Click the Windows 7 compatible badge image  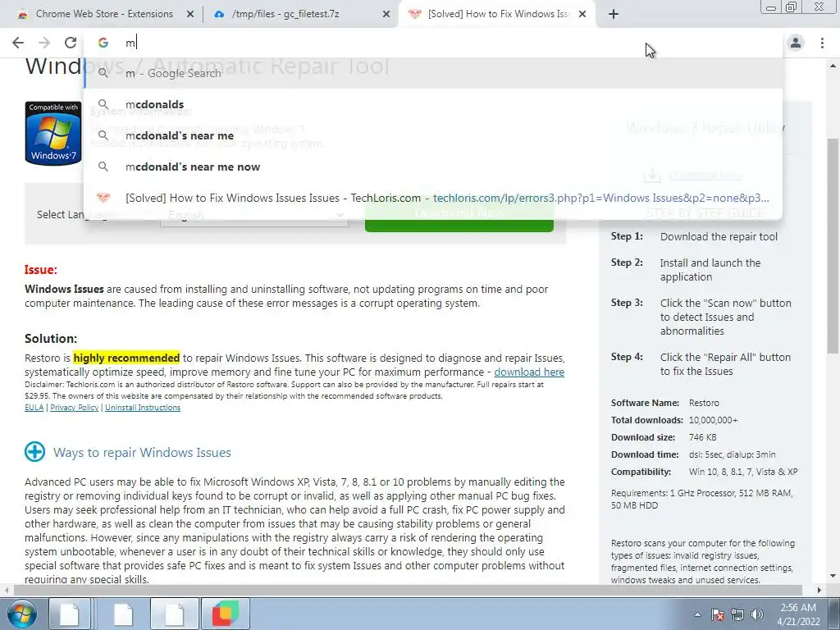tap(53, 133)
